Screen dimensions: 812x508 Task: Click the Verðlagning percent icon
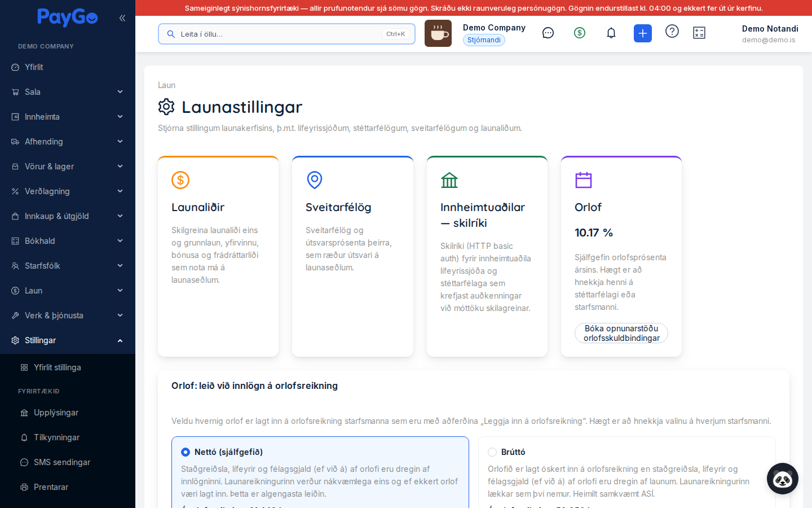tap(15, 191)
